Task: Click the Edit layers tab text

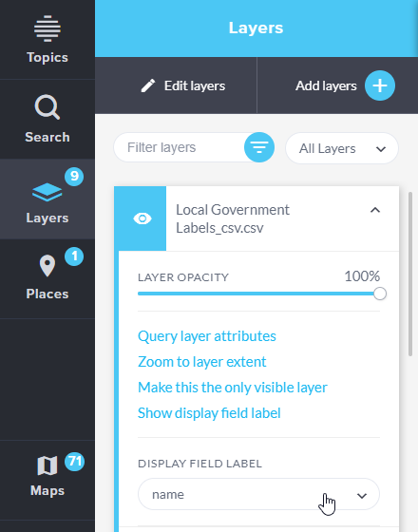Action: tap(195, 85)
